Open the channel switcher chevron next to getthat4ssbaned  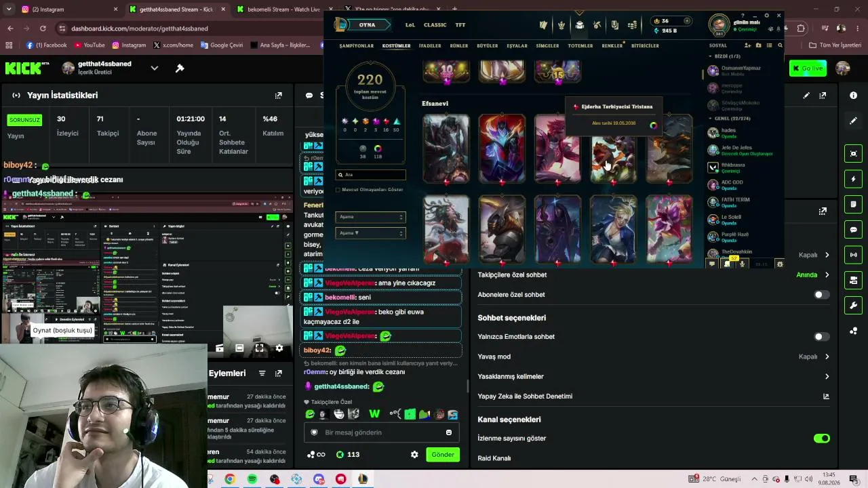click(155, 68)
